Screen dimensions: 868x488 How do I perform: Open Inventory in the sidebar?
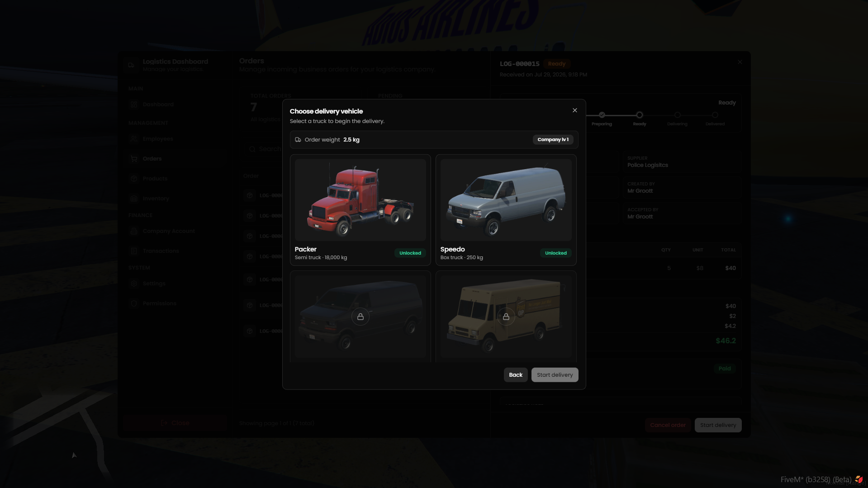(x=175, y=199)
